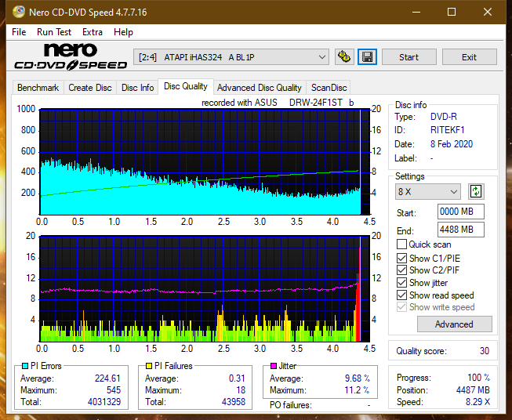Click the Start position field 0000 MB
Screen dimensions: 512x420
[x=460, y=212]
